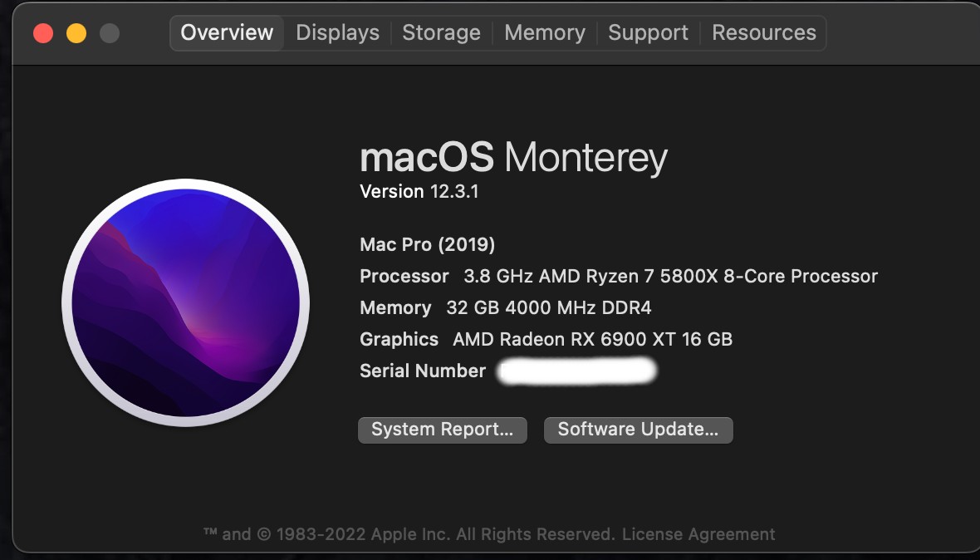This screenshot has width=980, height=560.
Task: Click the macOS Monterey title text
Action: point(513,157)
